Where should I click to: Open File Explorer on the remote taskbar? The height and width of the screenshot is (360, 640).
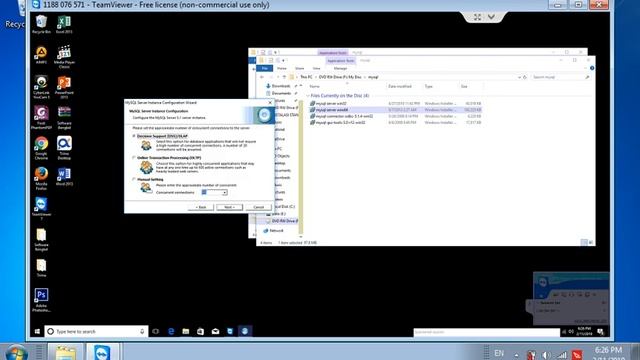185,331
